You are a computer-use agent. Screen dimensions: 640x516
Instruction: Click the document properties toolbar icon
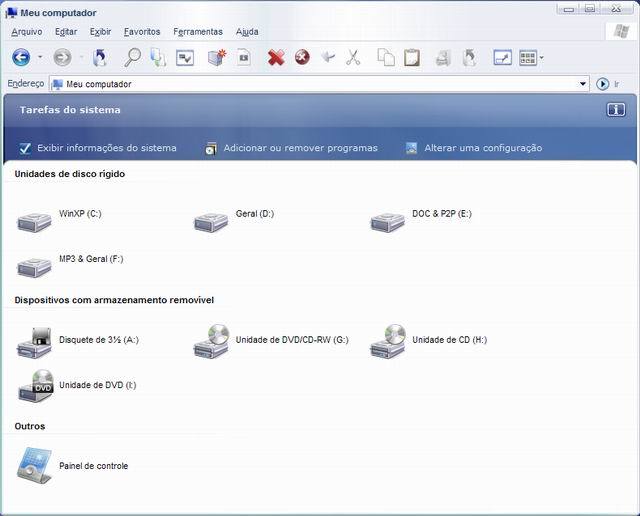tap(244, 58)
